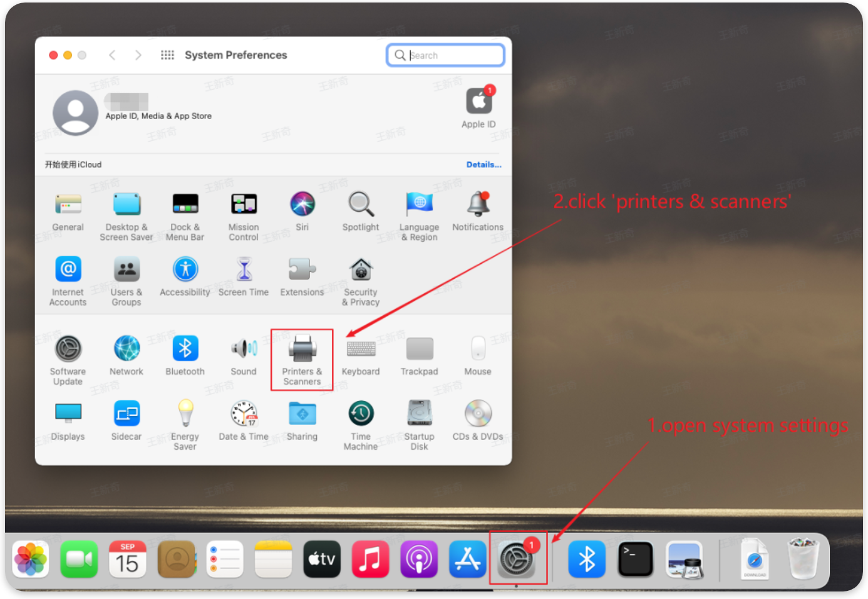Open Software Update preferences

click(x=68, y=349)
